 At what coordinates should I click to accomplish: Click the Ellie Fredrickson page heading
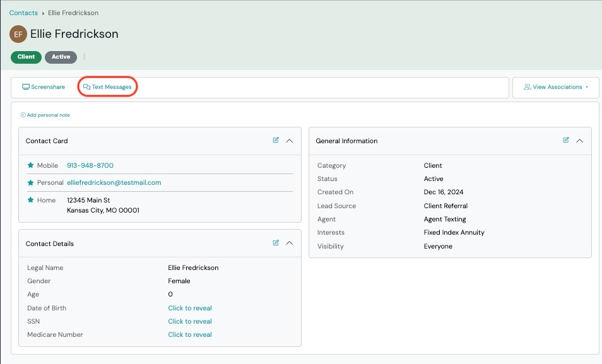[74, 34]
